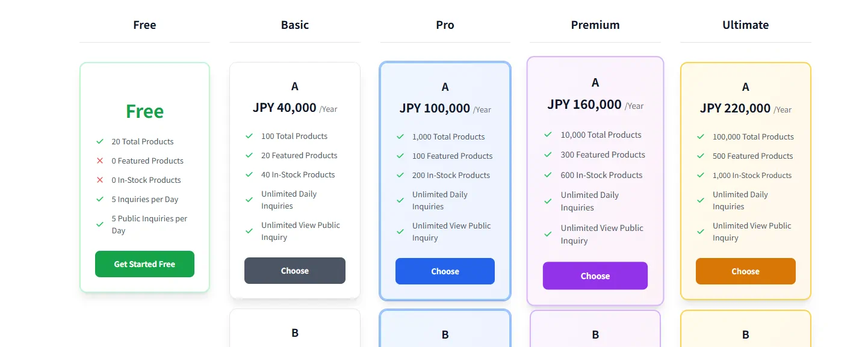The image size is (868, 347).
Task: Click checkmark beside 100,000 Total Products in Ultimate
Action: pos(701,137)
